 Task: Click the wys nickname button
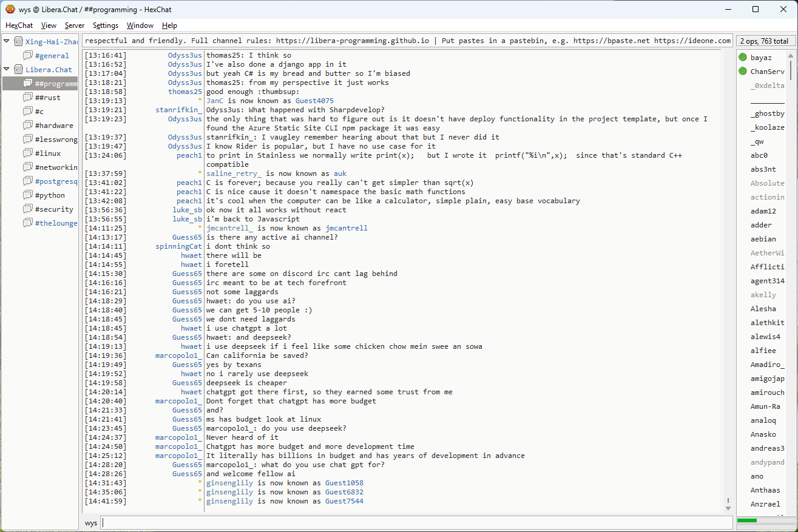tap(91, 523)
